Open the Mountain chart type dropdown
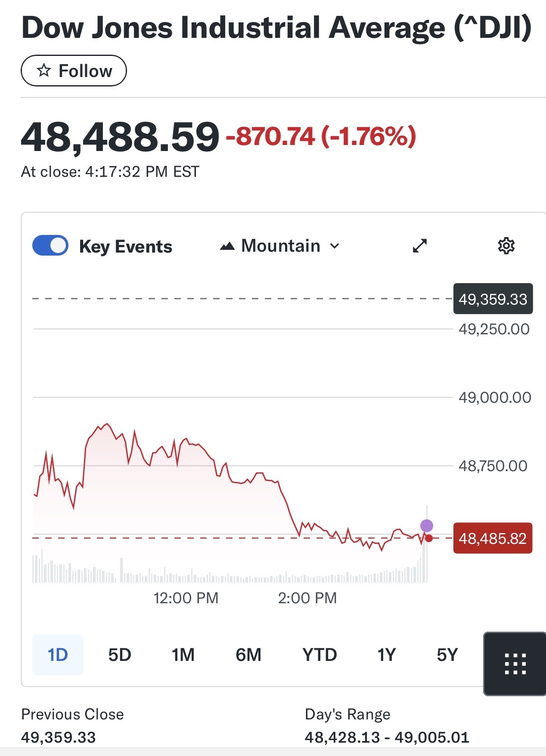Screen dimensions: 546x756 (281, 246)
